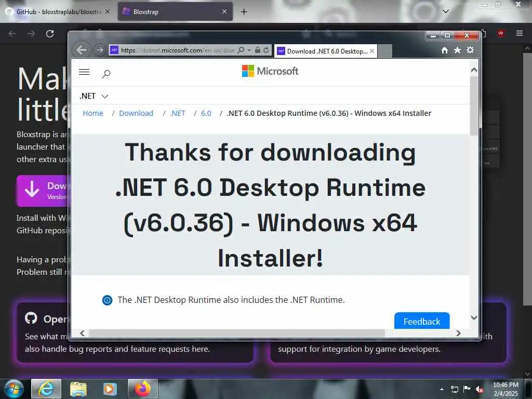
Task: Click the IE vertical scrollbar down arrow
Action: point(474,318)
